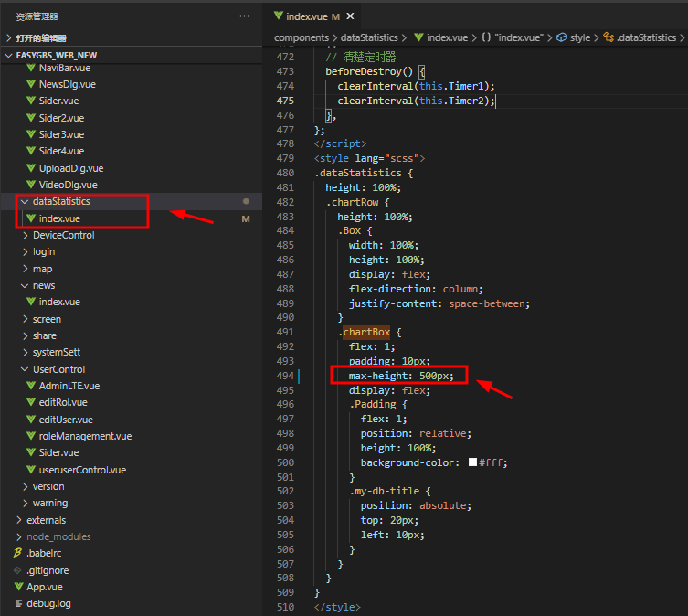Open Sider.vue under UserControl
This screenshot has width=688, height=616.
point(58,452)
